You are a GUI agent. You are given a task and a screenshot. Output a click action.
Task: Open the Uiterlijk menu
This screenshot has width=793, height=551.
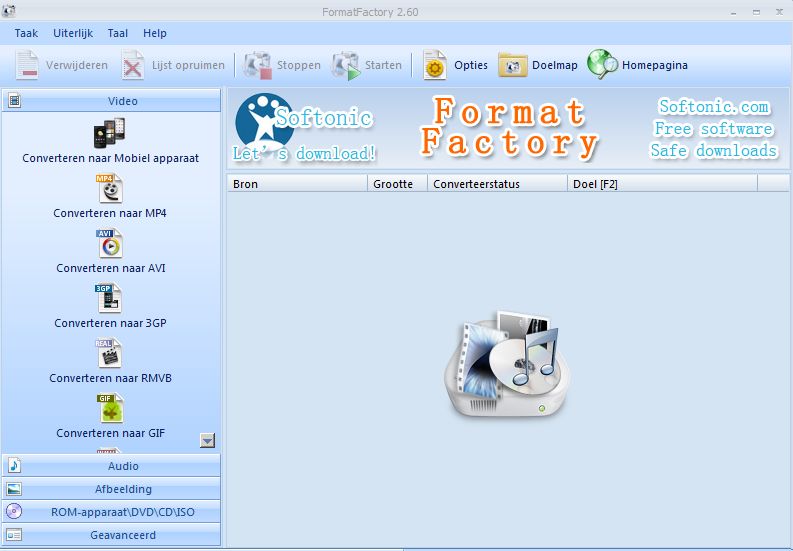coord(73,33)
